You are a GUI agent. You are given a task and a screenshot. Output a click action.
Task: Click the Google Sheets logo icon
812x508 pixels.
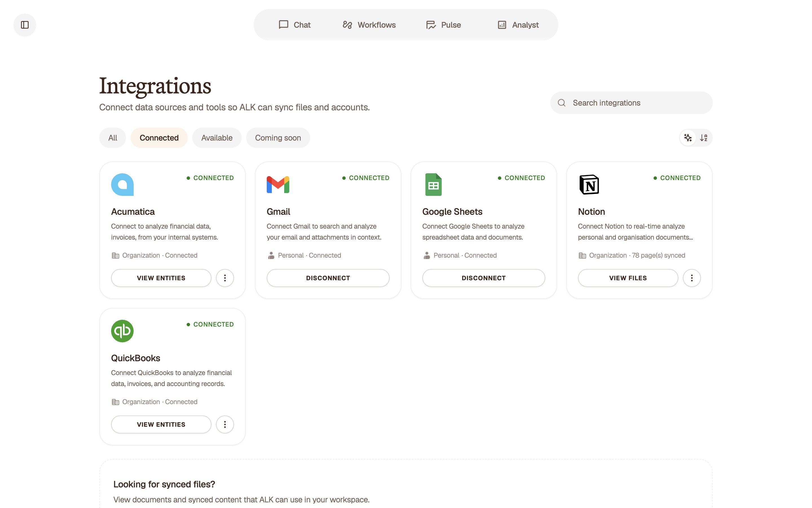click(434, 185)
